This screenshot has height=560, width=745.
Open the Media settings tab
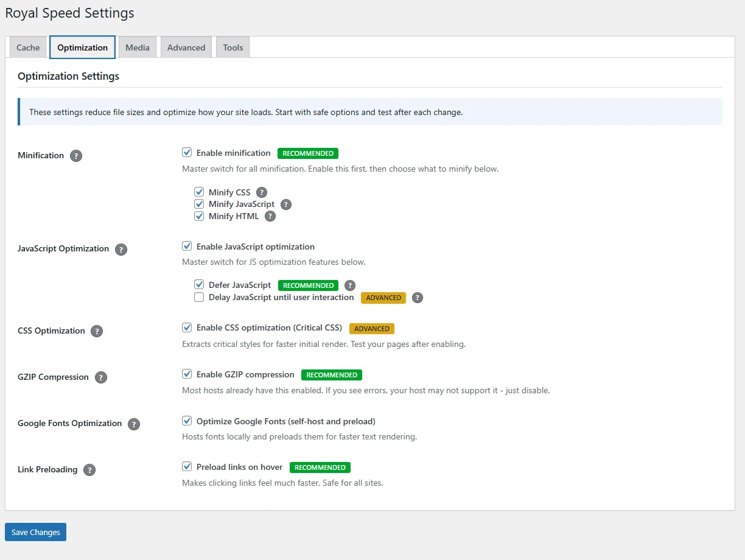click(137, 47)
